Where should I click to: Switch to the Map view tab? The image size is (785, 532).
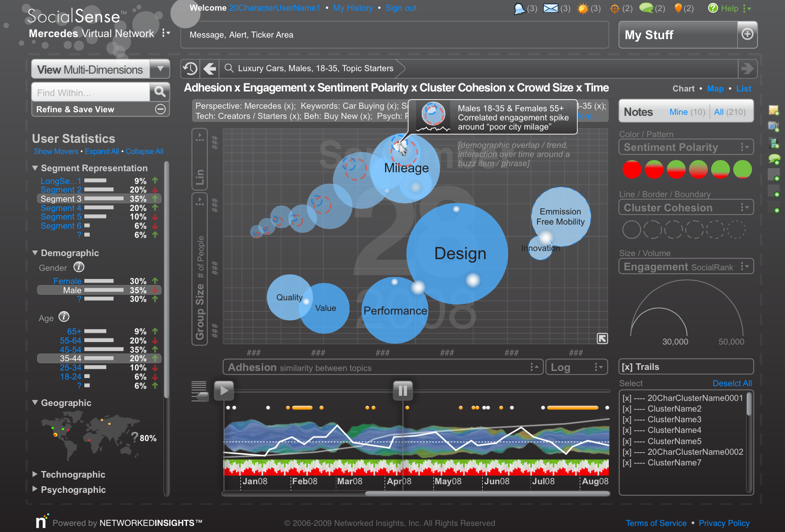[x=715, y=88]
